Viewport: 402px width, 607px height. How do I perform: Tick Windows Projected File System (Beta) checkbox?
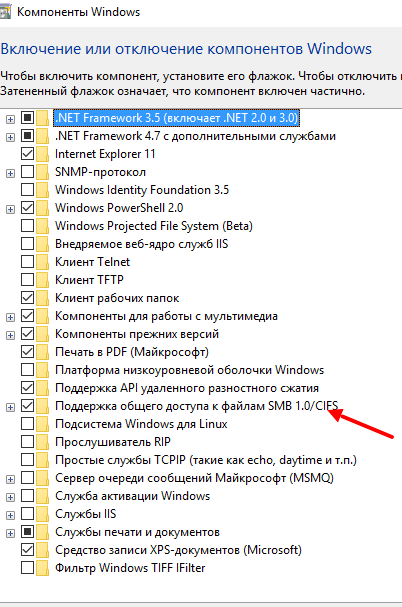tap(27, 226)
